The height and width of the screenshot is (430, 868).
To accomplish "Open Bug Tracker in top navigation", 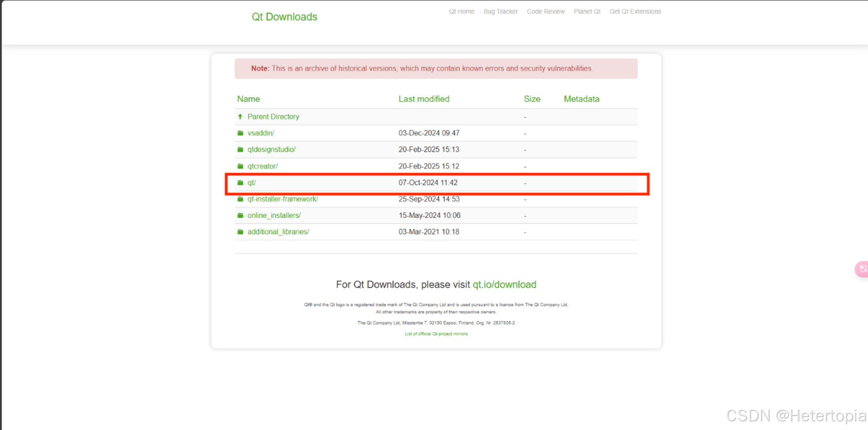I will 501,12.
